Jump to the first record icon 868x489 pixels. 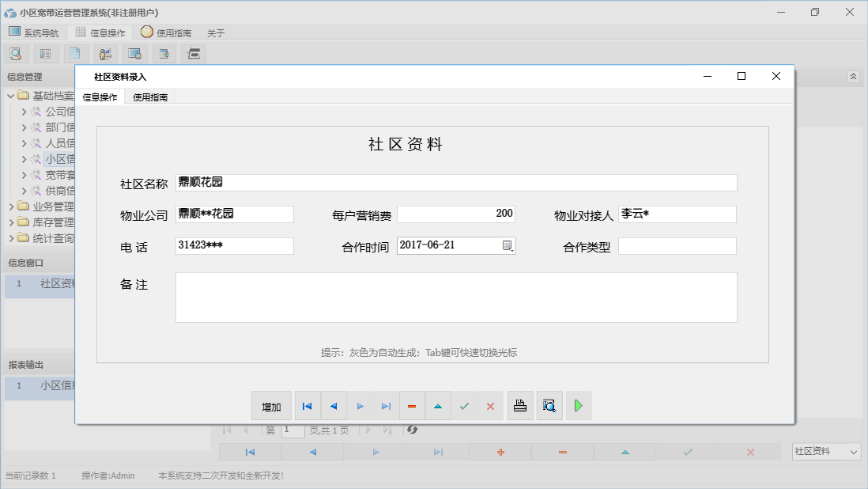[307, 405]
